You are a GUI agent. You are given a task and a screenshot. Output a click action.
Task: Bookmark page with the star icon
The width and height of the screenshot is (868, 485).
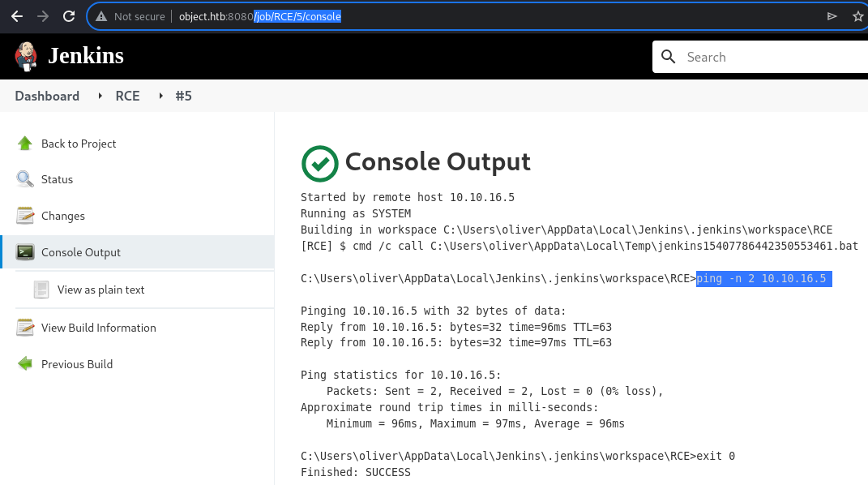pyautogui.click(x=858, y=16)
